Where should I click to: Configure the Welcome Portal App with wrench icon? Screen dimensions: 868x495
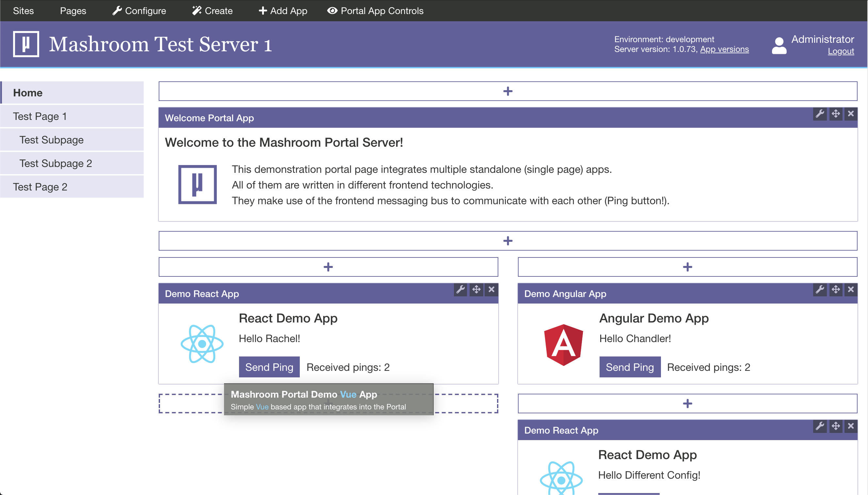(x=820, y=114)
